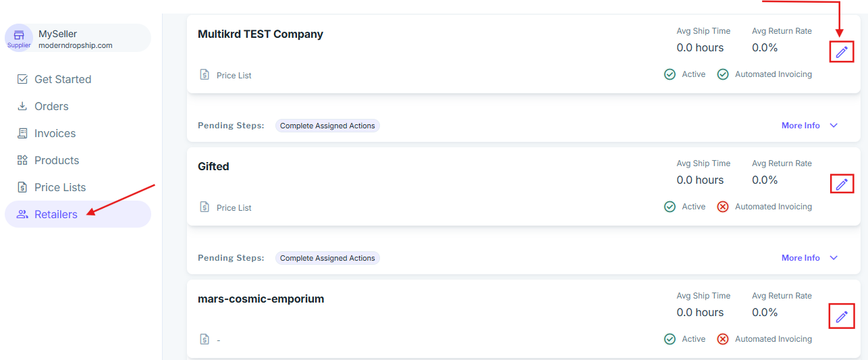
Task: Expand More Info chevron under Gifted
Action: coord(834,258)
